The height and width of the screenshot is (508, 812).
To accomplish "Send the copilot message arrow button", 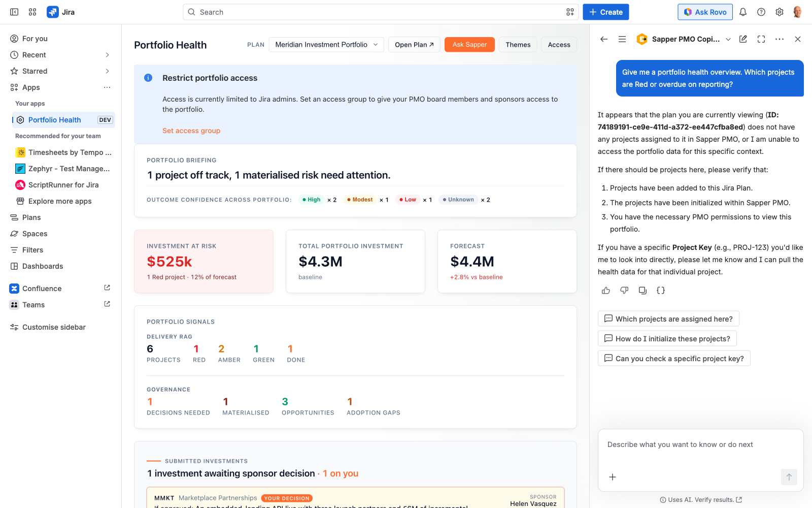I will [x=789, y=477].
